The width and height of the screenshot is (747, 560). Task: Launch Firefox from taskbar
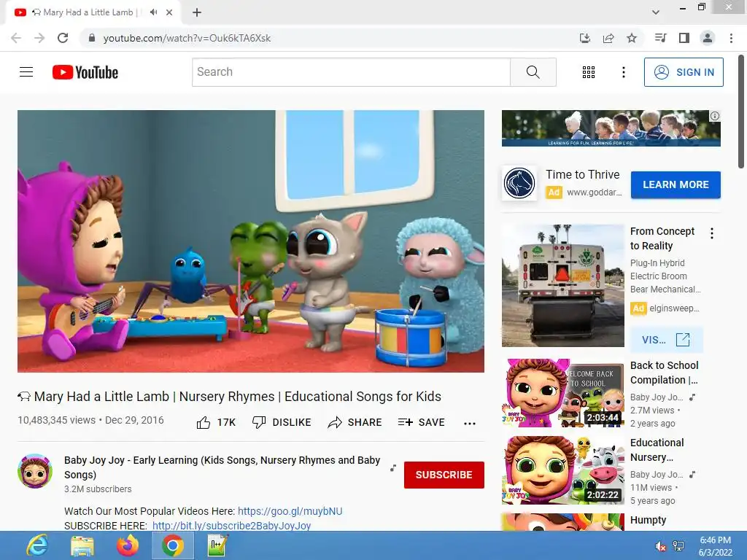(x=127, y=545)
